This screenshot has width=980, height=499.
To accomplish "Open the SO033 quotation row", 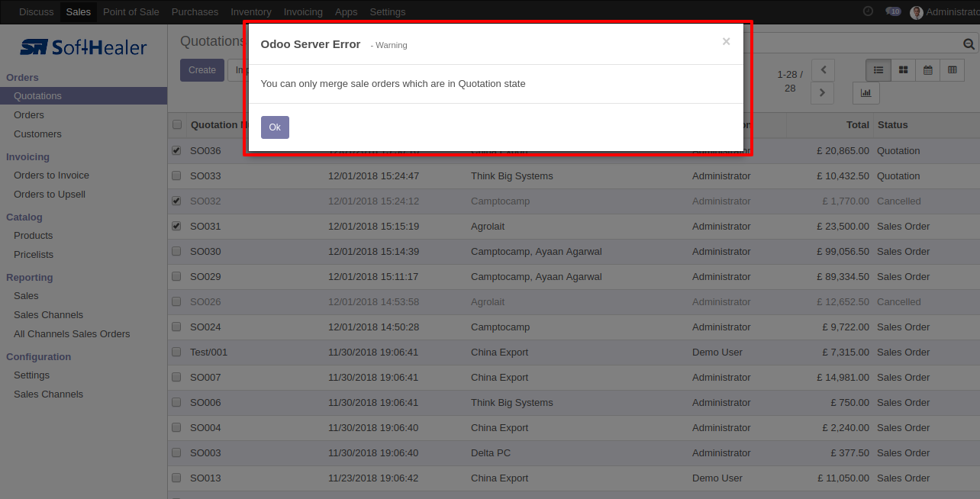I will point(574,175).
